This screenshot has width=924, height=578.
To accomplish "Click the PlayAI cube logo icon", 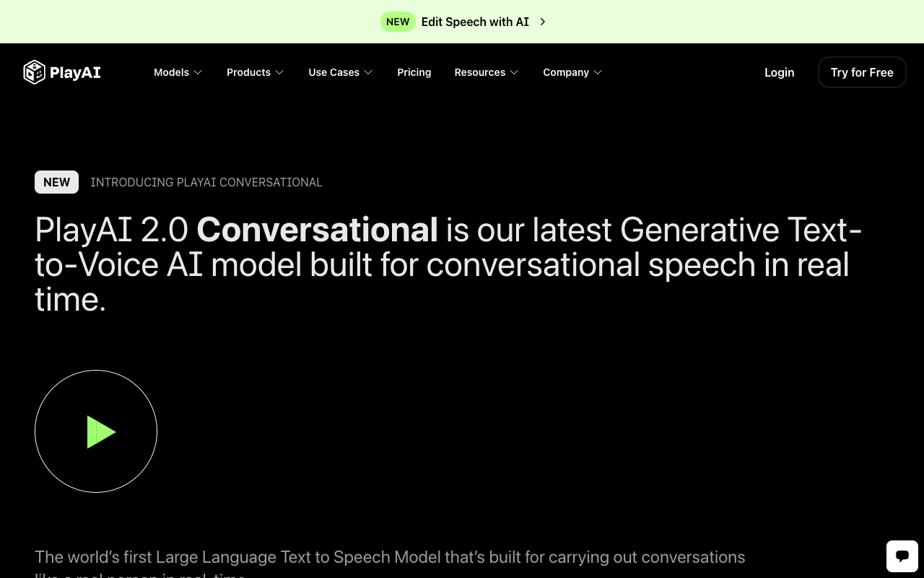I will [35, 72].
